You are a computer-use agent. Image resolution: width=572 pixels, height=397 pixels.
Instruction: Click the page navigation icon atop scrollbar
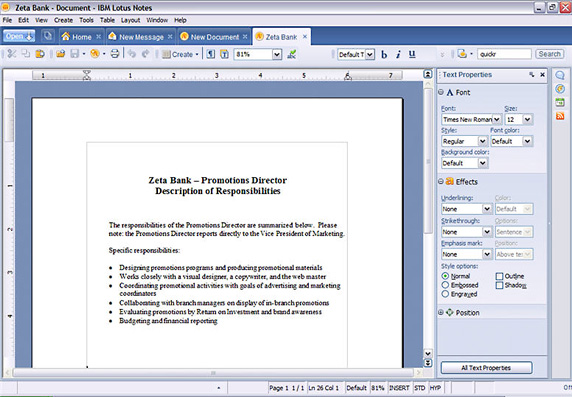coord(428,74)
